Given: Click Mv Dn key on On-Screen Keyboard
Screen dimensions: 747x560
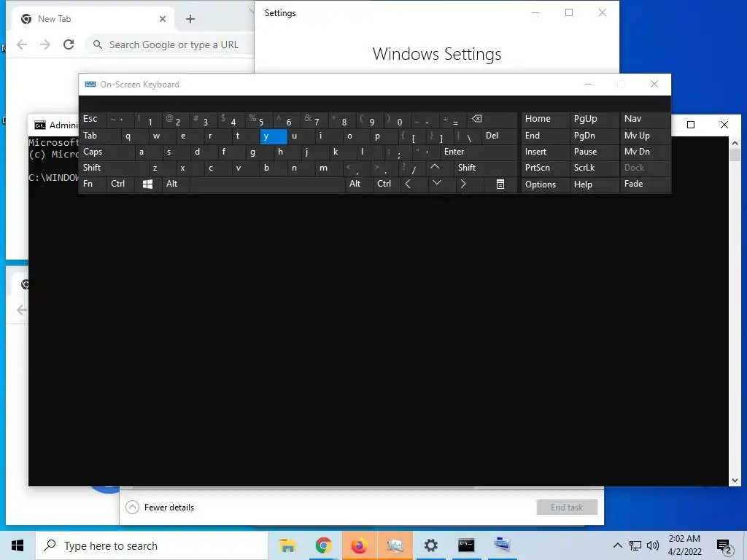Looking at the screenshot, I should click(x=645, y=152).
